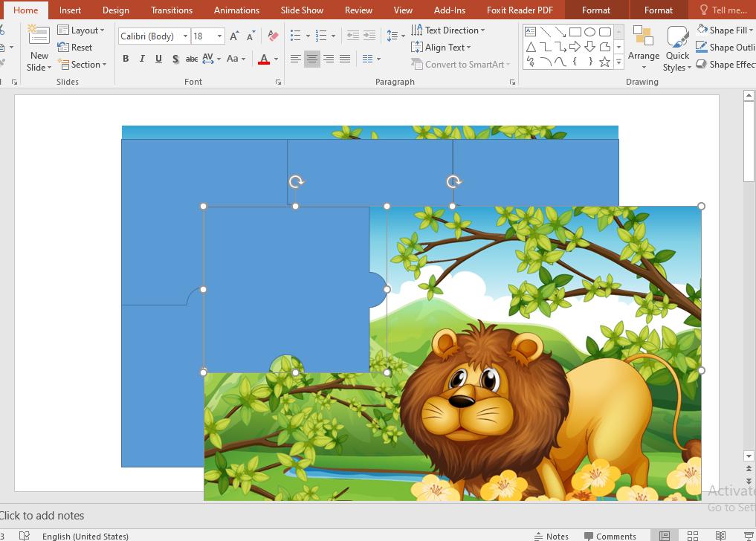
Task: Open the Shape Fill dropdown
Action: coord(725,29)
